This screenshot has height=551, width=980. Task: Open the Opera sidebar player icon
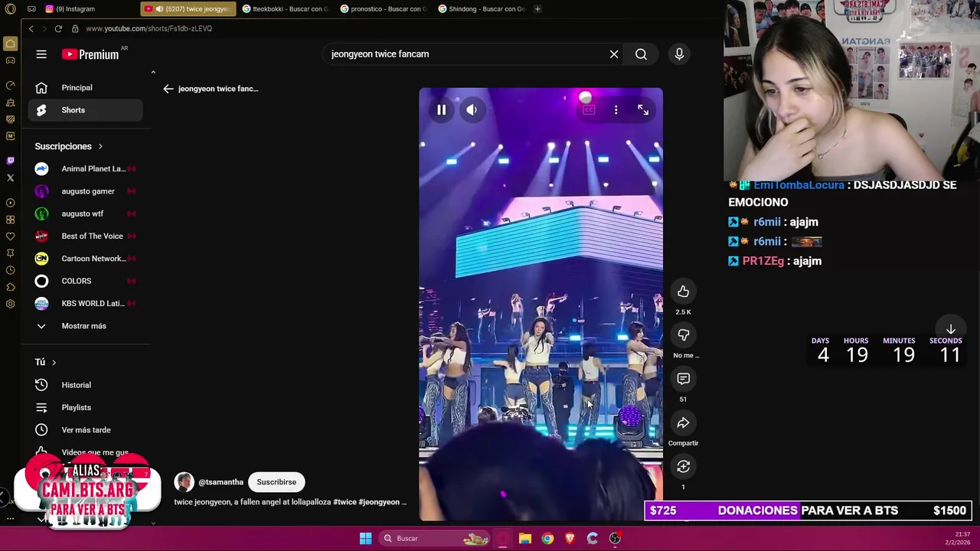click(10, 203)
